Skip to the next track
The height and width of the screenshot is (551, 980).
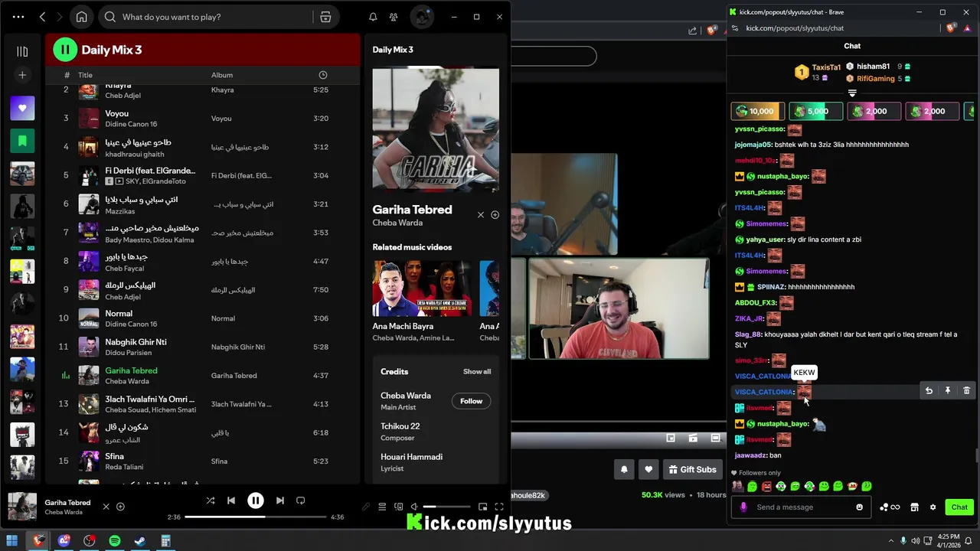click(x=280, y=500)
